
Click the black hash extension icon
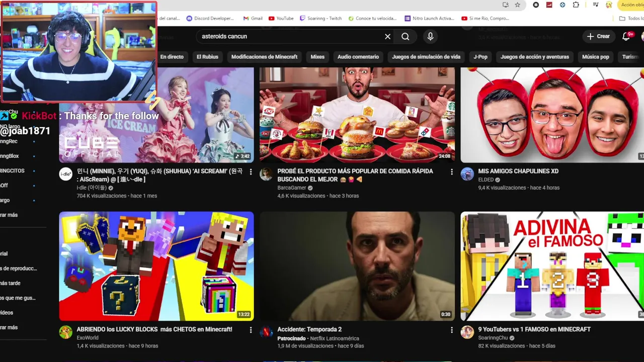click(536, 5)
